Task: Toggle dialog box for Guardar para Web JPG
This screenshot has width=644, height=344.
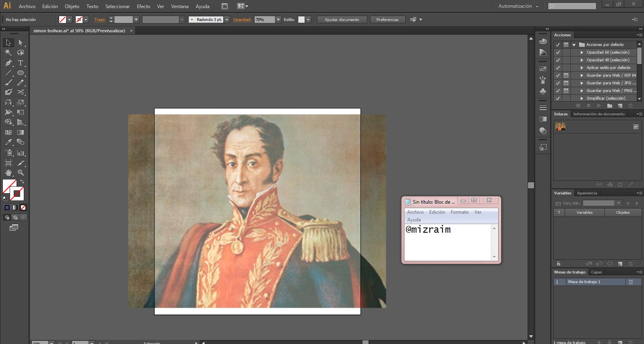Action: click(566, 83)
